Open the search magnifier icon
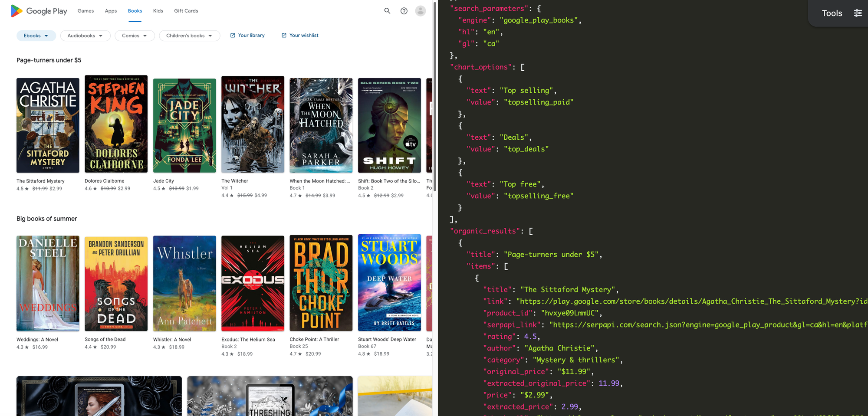This screenshot has height=416, width=868. point(387,11)
